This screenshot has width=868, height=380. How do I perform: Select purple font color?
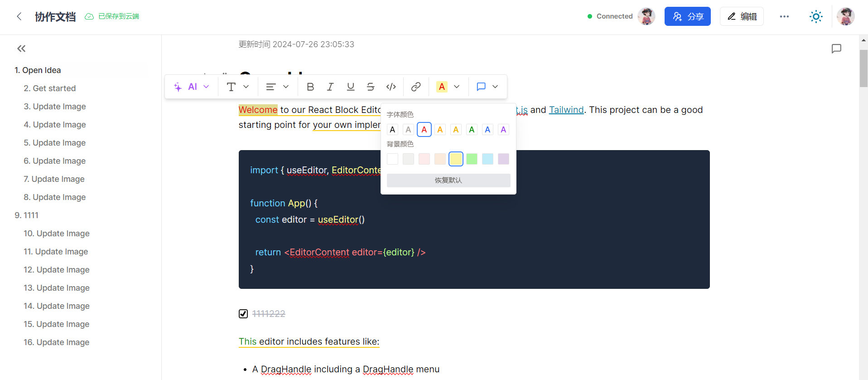click(503, 130)
